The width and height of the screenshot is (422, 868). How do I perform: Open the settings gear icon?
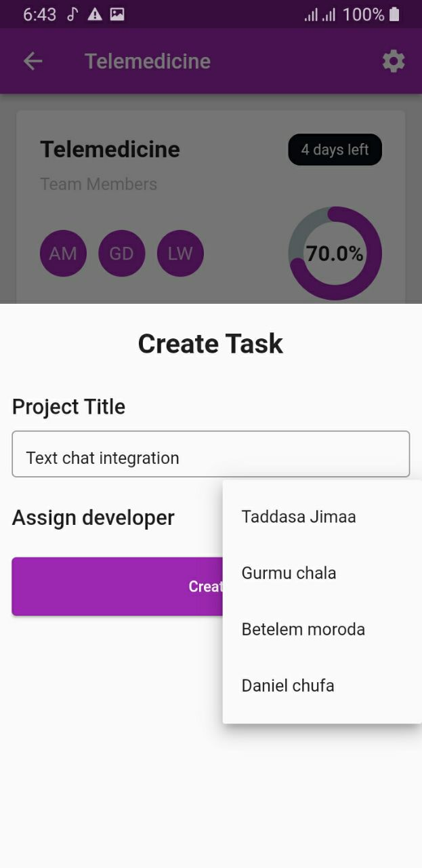(x=394, y=61)
